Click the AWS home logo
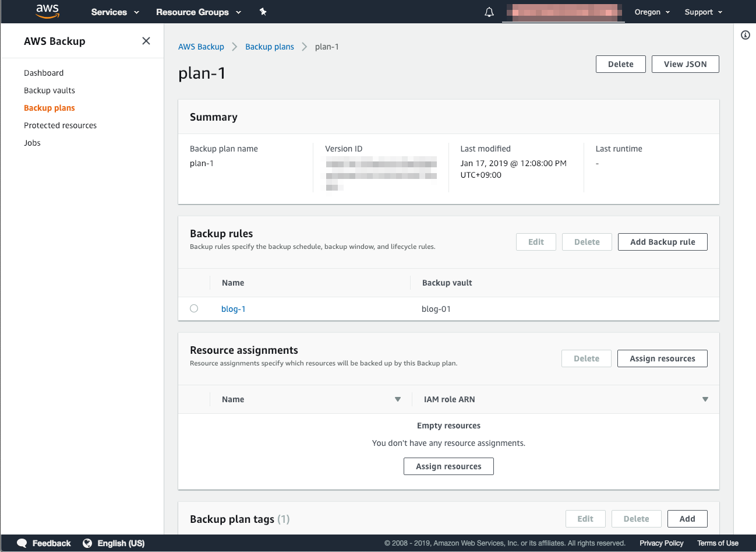The image size is (756, 552). coord(47,12)
